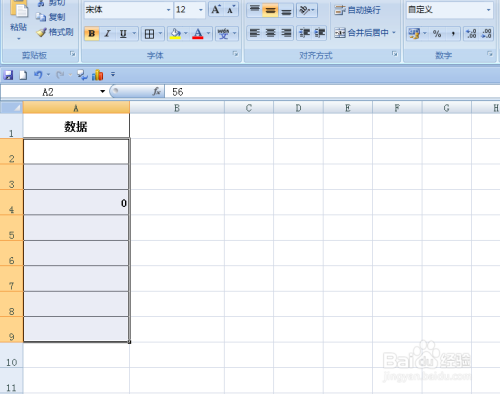The height and width of the screenshot is (394, 500).
Task: Open the text orientation button
Action: coord(307,10)
